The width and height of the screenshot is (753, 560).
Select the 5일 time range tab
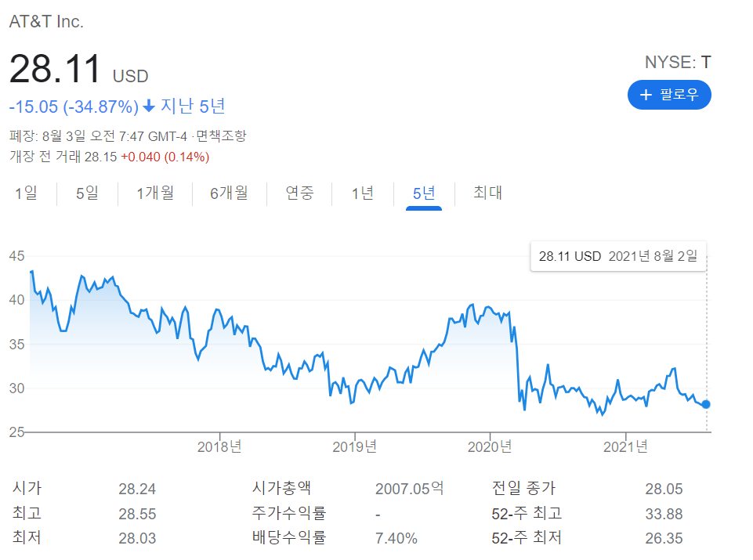[x=88, y=193]
